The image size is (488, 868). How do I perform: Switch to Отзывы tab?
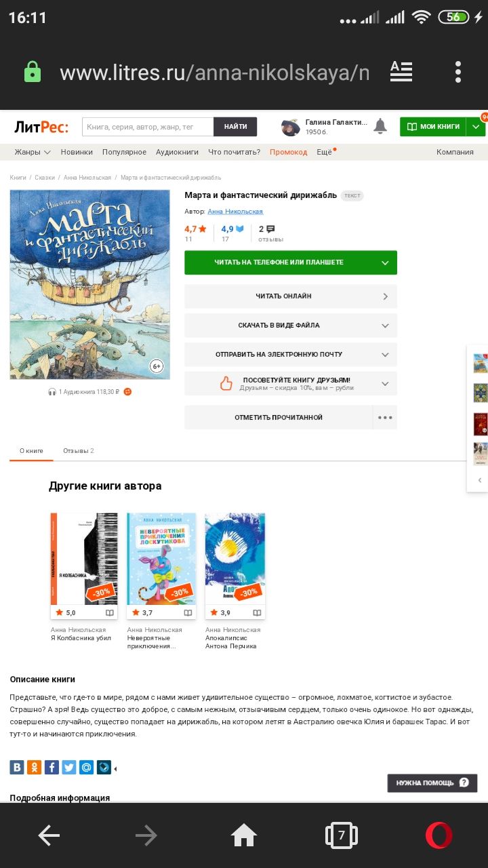(x=79, y=451)
